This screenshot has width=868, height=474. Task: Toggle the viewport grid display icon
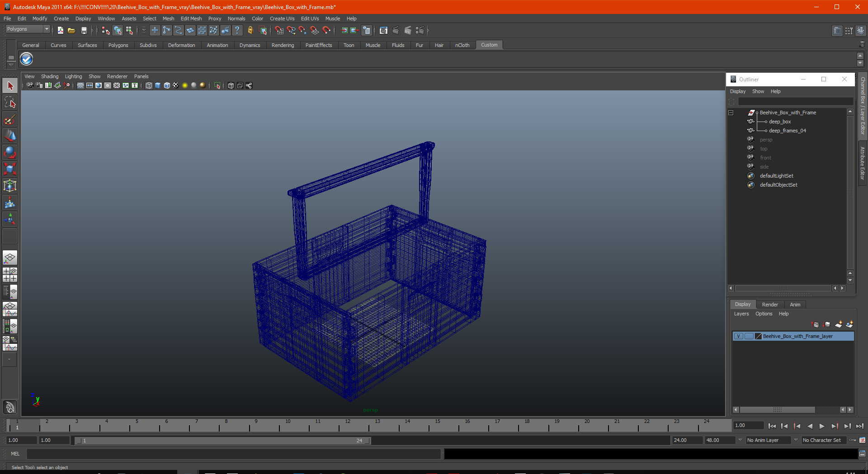tap(80, 85)
